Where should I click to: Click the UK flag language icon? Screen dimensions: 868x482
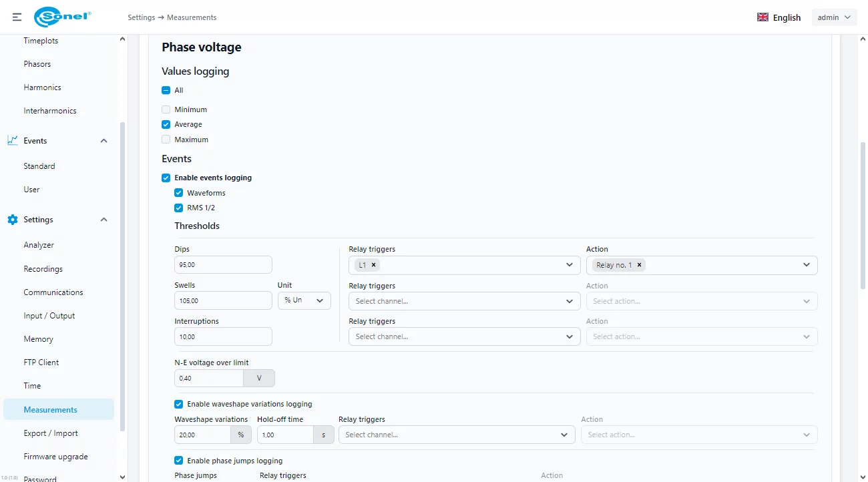tap(763, 17)
